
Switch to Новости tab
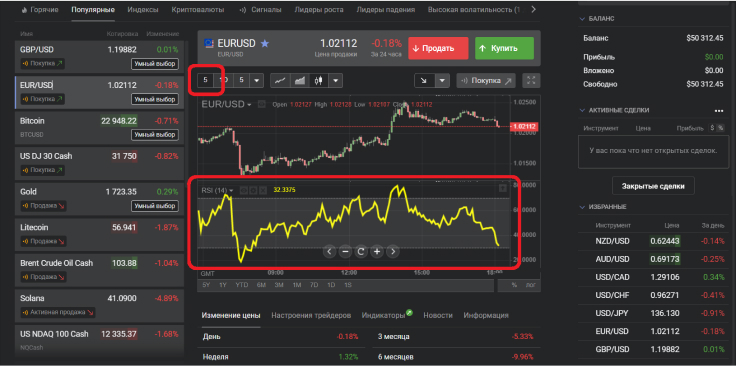point(438,315)
